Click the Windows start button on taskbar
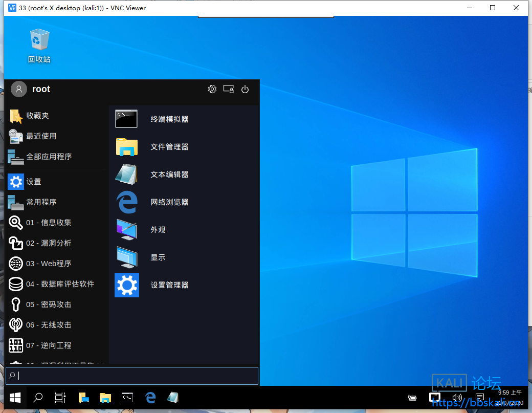Viewport: 532px width, 413px height. 15,397
